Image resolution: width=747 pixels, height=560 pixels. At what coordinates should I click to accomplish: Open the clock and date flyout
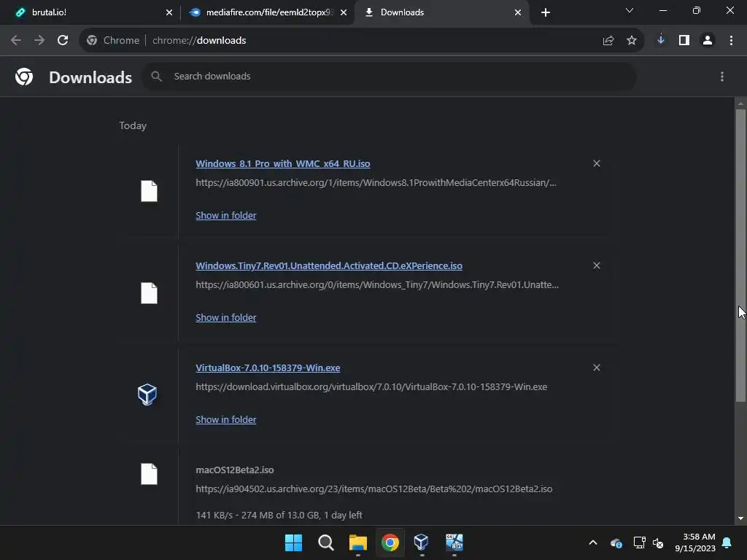pos(694,542)
